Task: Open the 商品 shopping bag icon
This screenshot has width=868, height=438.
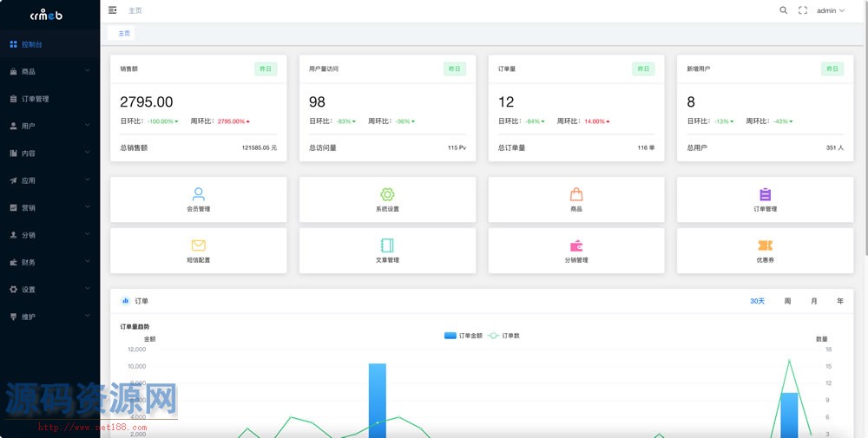Action: 576,194
